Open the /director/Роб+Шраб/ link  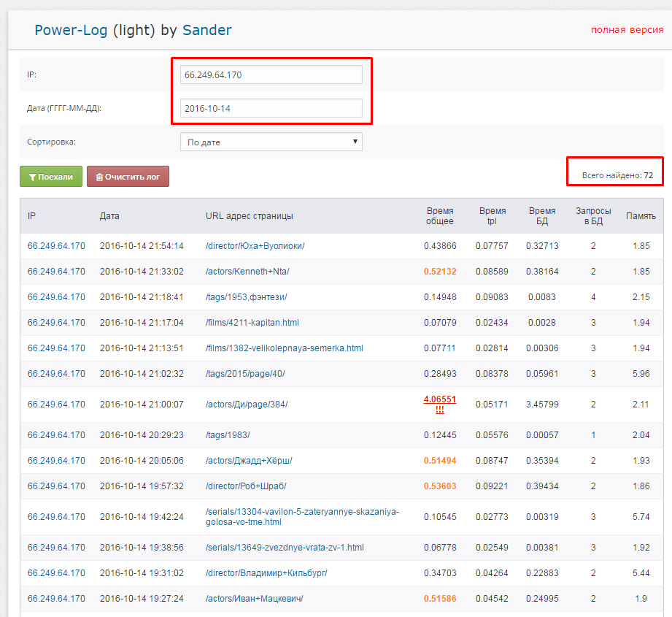pos(246,486)
